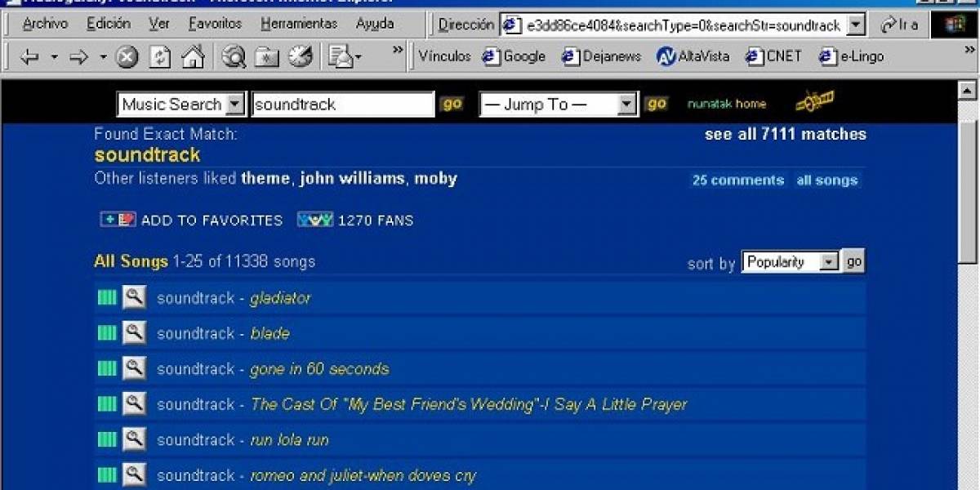The width and height of the screenshot is (980, 490).
Task: Click green bars icon beside blade
Action: coord(107,332)
